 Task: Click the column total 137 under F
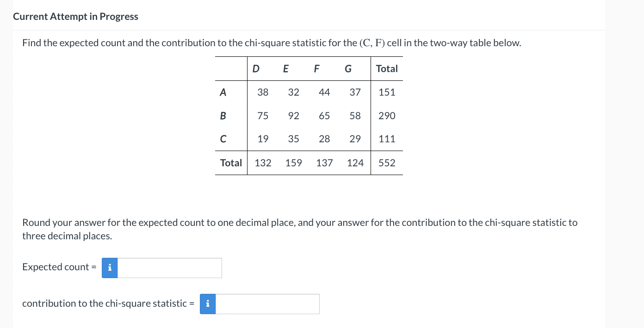(x=324, y=163)
